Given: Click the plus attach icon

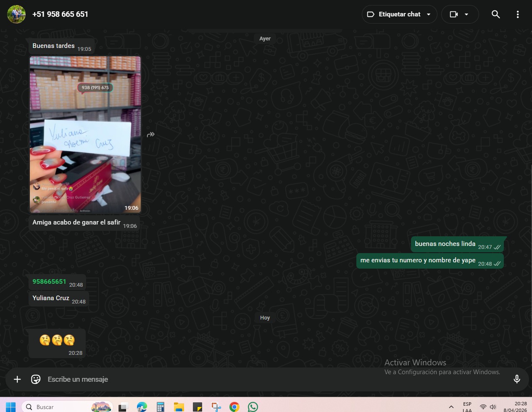Looking at the screenshot, I should 17,379.
